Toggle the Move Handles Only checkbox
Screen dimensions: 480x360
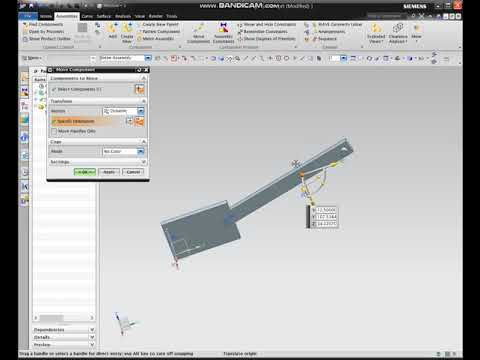pos(54,131)
